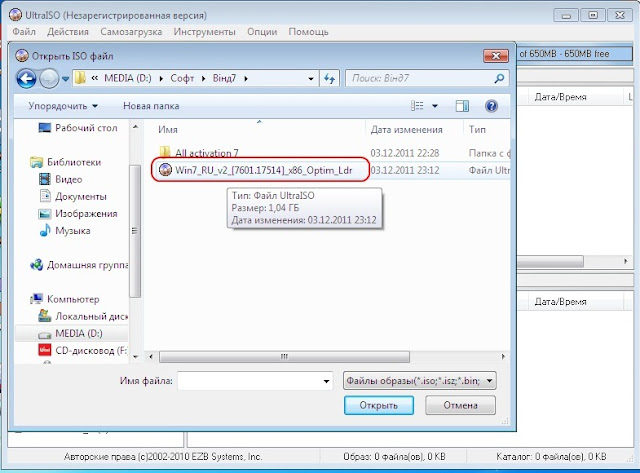Click UltraISO horizontal scrollbar thumb on right
Viewport: 640px width, 473px height.
tap(550, 261)
